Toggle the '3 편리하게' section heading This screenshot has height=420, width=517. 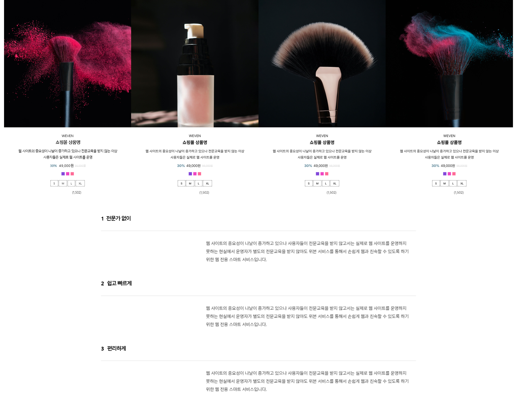(258, 349)
